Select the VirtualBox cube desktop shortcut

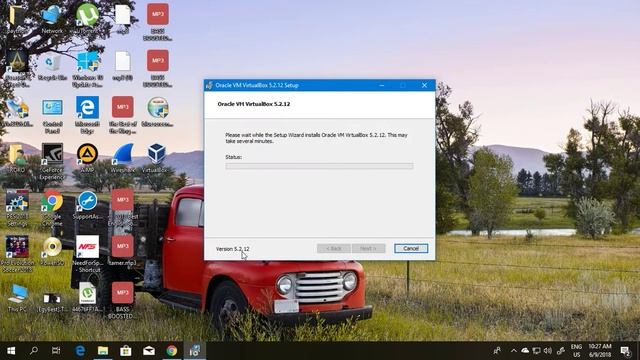tap(157, 158)
